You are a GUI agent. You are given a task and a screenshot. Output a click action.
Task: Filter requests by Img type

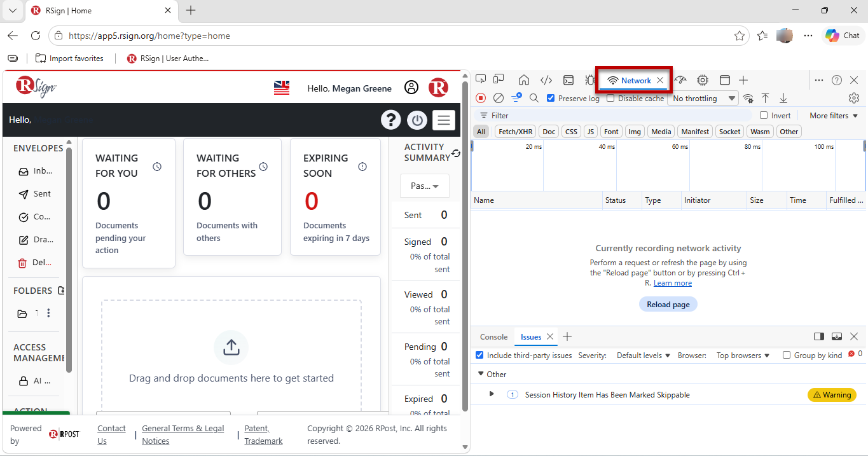click(634, 132)
